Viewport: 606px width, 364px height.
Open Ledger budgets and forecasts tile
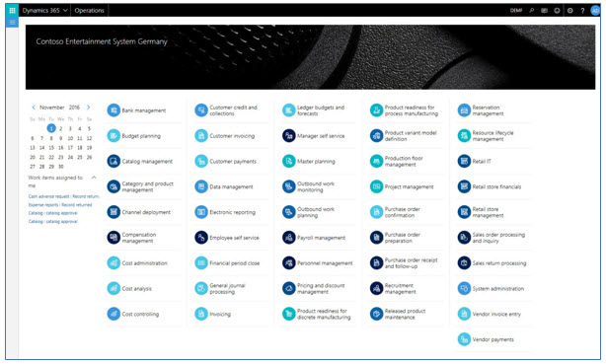tap(314, 110)
